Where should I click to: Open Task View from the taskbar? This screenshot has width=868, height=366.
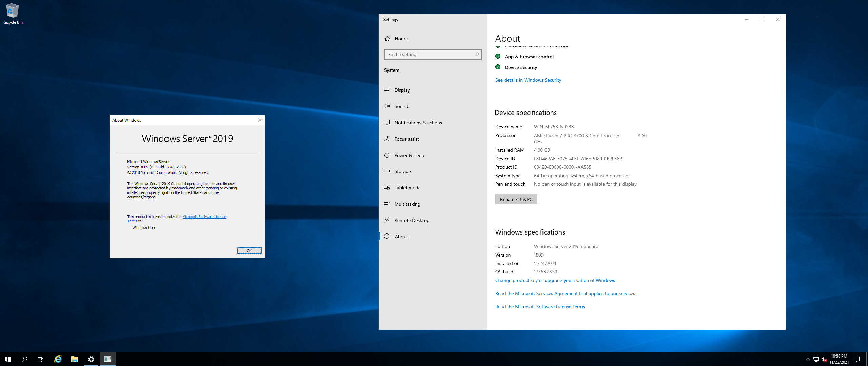tap(41, 359)
